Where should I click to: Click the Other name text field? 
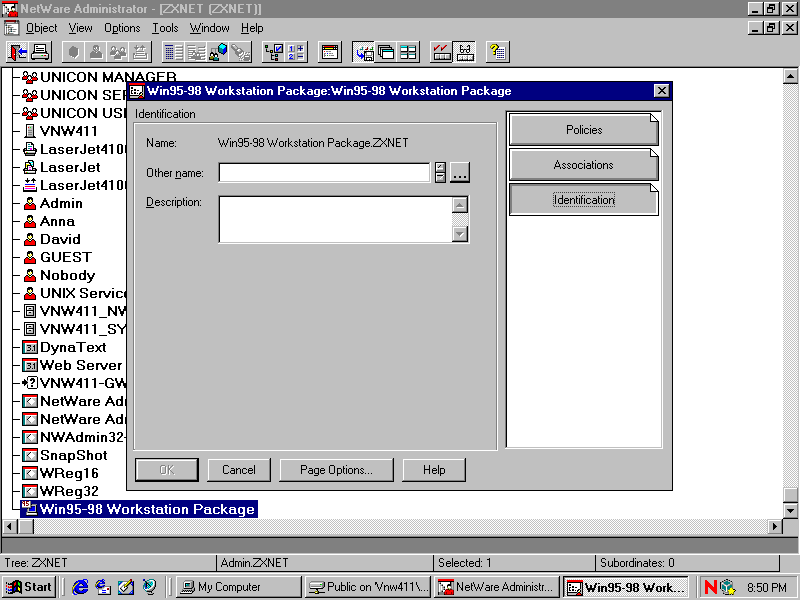pos(324,172)
